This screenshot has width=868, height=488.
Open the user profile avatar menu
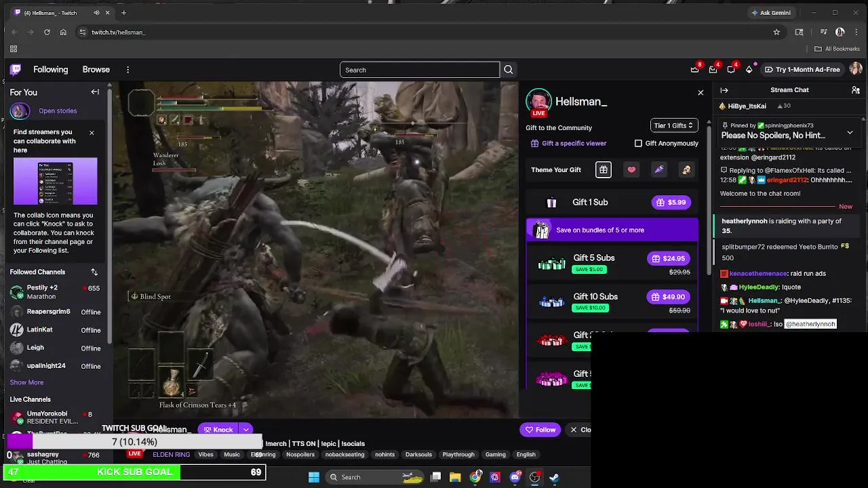(x=856, y=69)
